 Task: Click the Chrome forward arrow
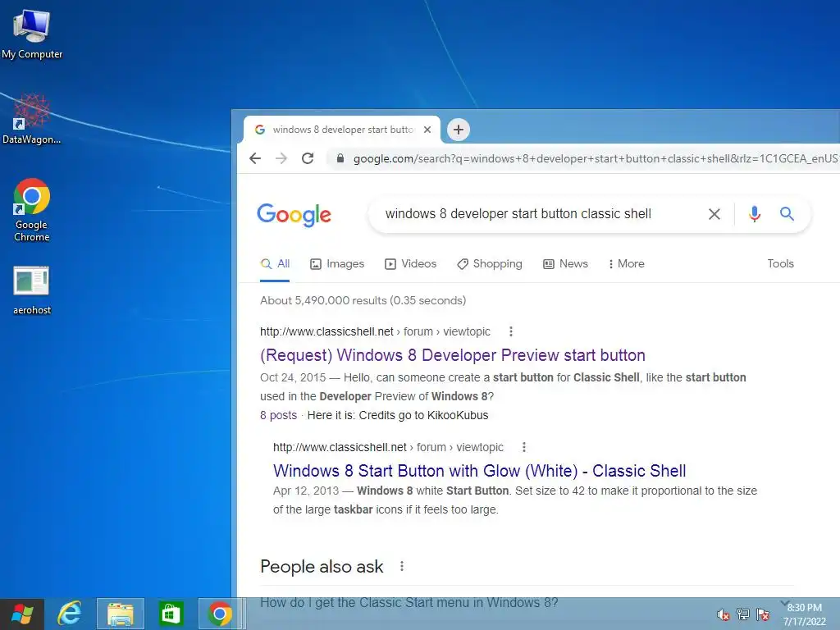(x=281, y=158)
